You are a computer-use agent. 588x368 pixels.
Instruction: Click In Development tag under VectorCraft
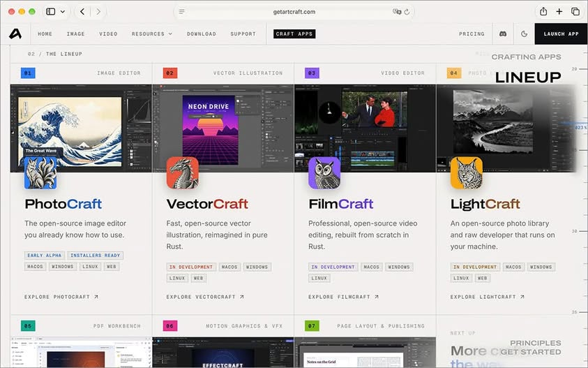click(x=191, y=267)
